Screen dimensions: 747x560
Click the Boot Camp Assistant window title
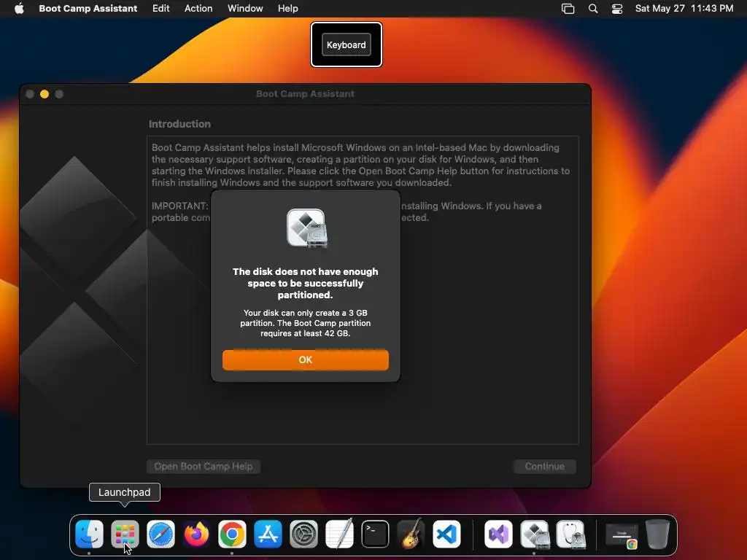[x=305, y=94]
